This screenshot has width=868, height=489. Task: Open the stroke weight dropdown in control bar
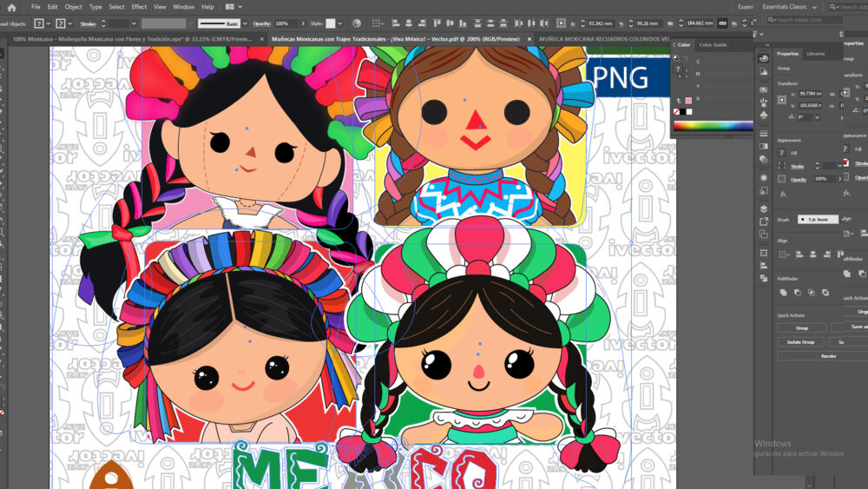[x=134, y=23]
